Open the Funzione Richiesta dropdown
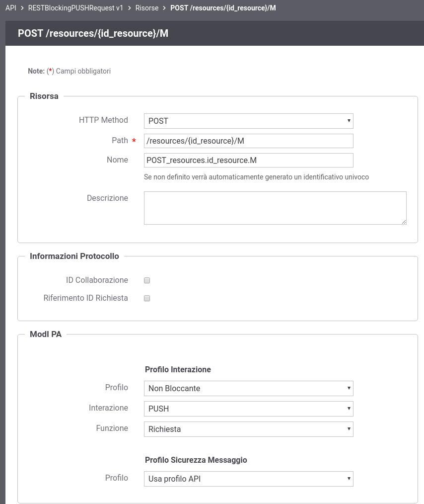 248,429
